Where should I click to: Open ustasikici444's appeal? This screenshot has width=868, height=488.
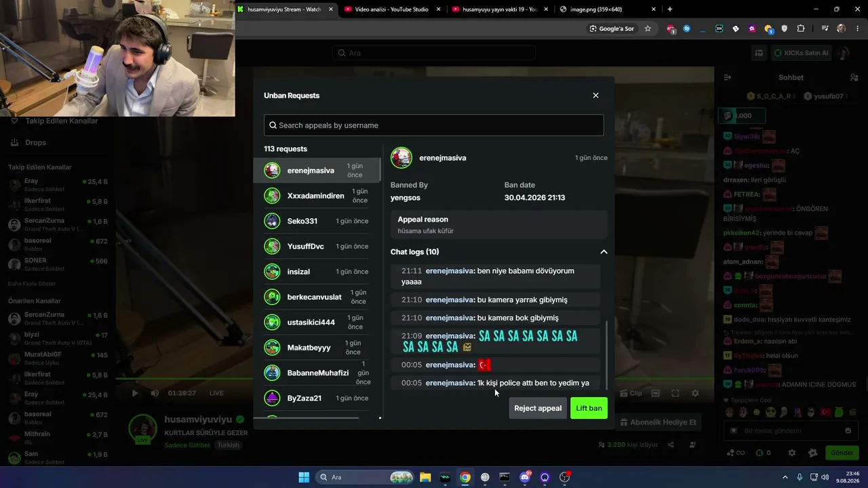(x=317, y=322)
